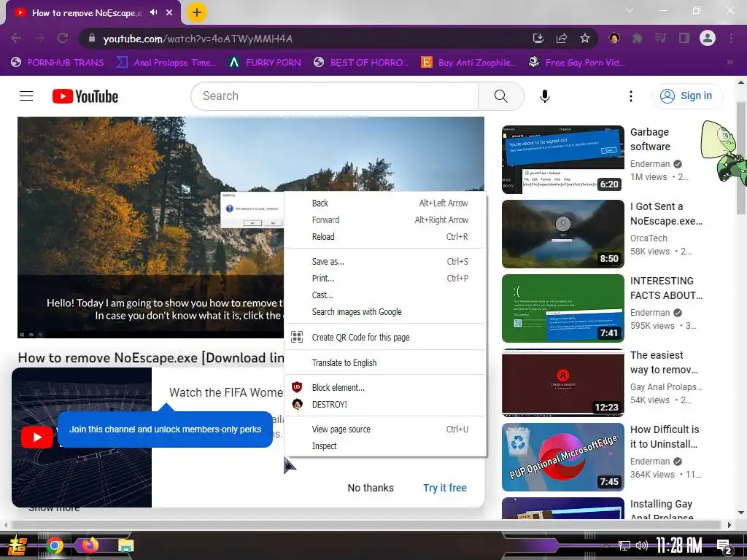Open the media control toolbar icon
Screen dimensions: 747x560
661,38
